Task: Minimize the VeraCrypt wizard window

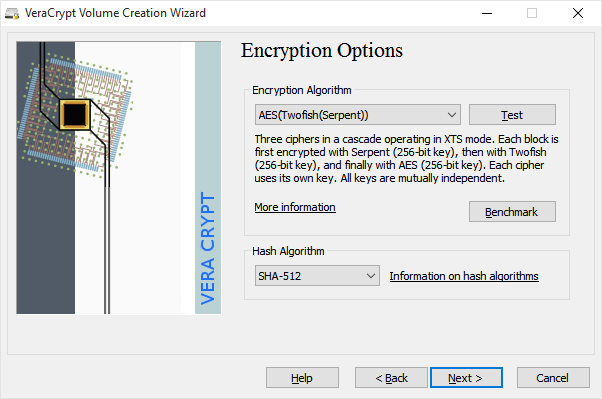Action: 487,13
